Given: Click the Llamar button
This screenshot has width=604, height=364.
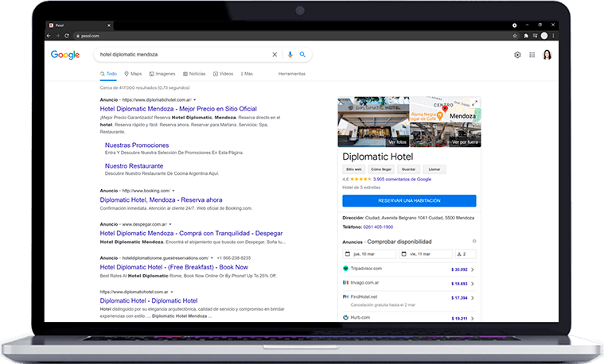Looking at the screenshot, I should 434,169.
